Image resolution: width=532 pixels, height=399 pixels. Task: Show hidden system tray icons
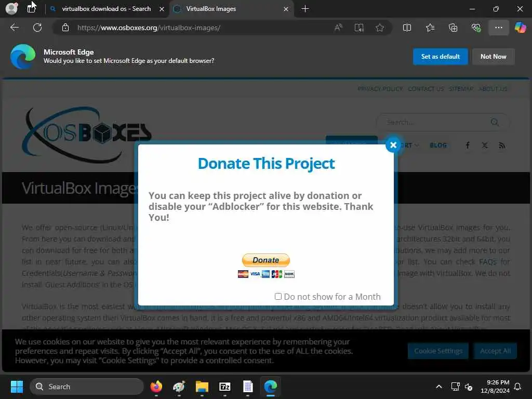tap(438, 387)
